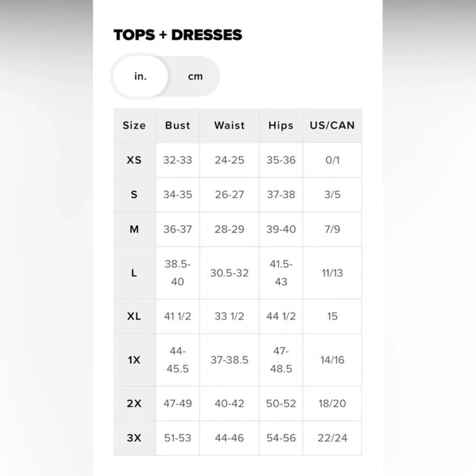Click the US/CAN column header

[332, 126]
